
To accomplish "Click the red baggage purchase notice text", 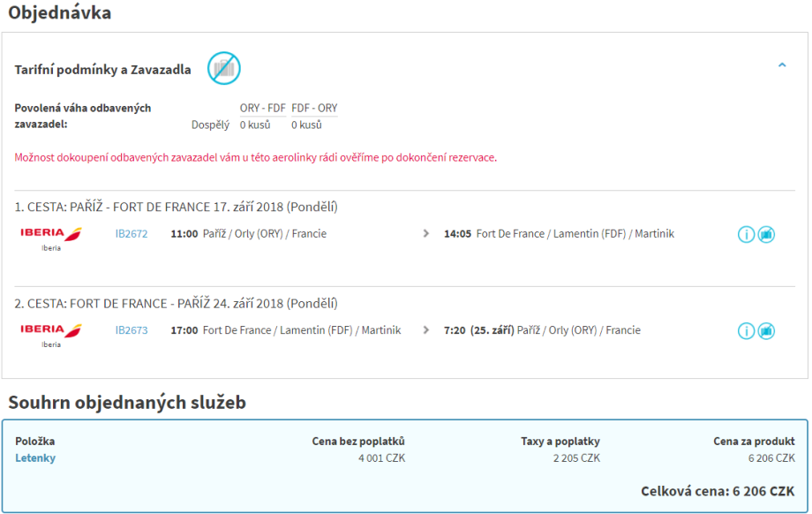I will point(255,157).
